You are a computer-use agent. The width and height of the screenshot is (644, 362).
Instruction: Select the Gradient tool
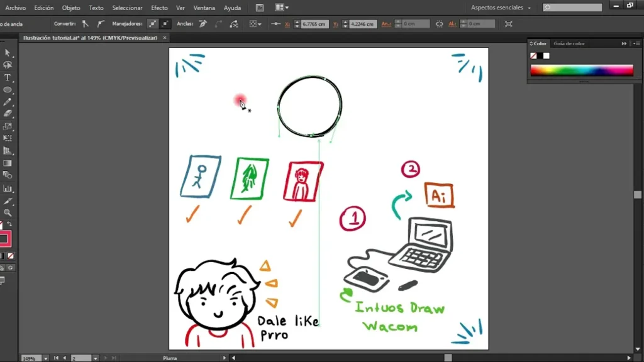point(8,163)
